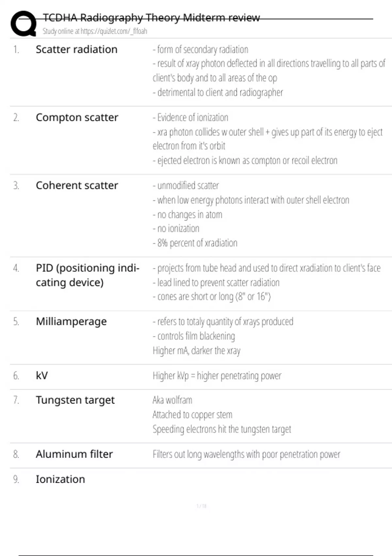This screenshot has height=556, width=392.
Task: Click the Quizlet Q logo icon
Action: click(x=23, y=23)
